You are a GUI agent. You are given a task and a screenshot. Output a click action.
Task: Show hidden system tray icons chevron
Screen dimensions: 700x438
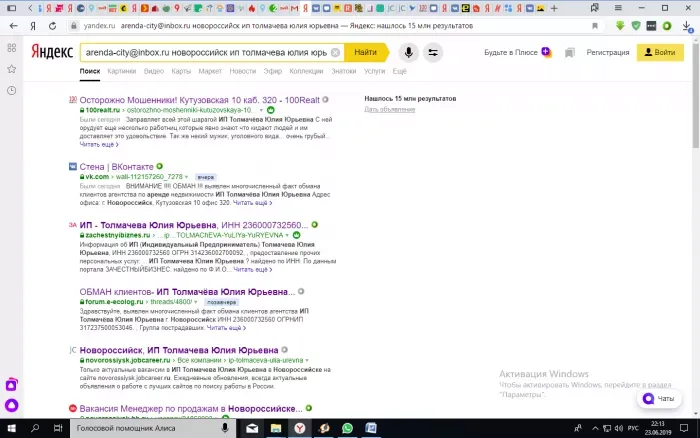(595, 428)
